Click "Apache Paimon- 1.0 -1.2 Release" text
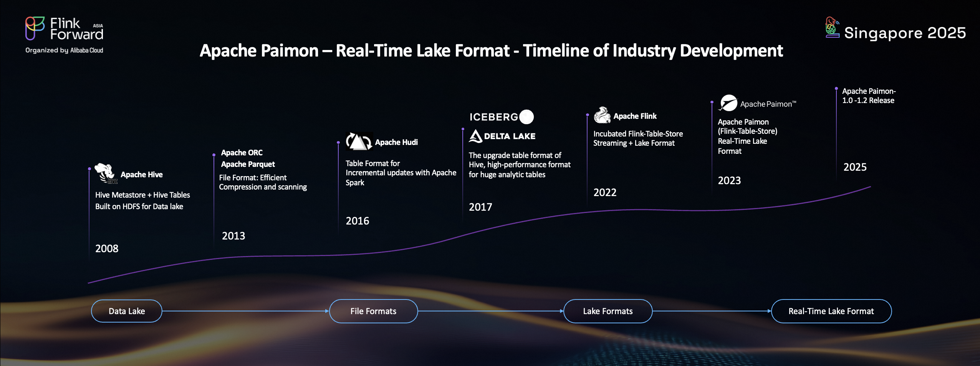980x366 pixels. pos(869,96)
